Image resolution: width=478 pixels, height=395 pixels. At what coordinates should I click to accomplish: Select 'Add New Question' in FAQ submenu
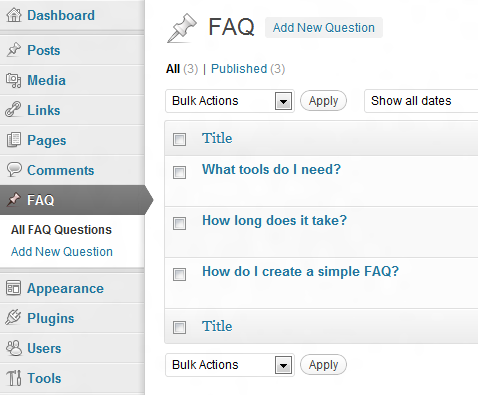(62, 252)
